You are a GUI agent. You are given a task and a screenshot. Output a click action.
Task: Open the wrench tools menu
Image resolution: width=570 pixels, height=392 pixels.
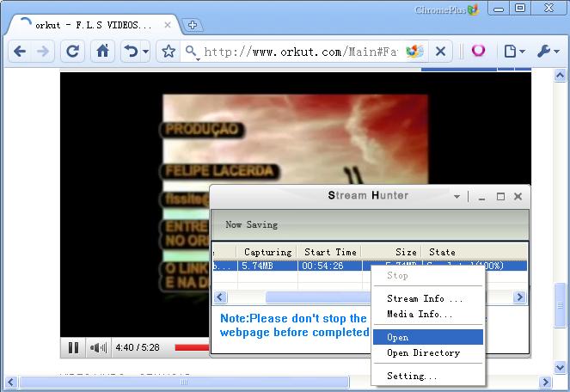[549, 52]
